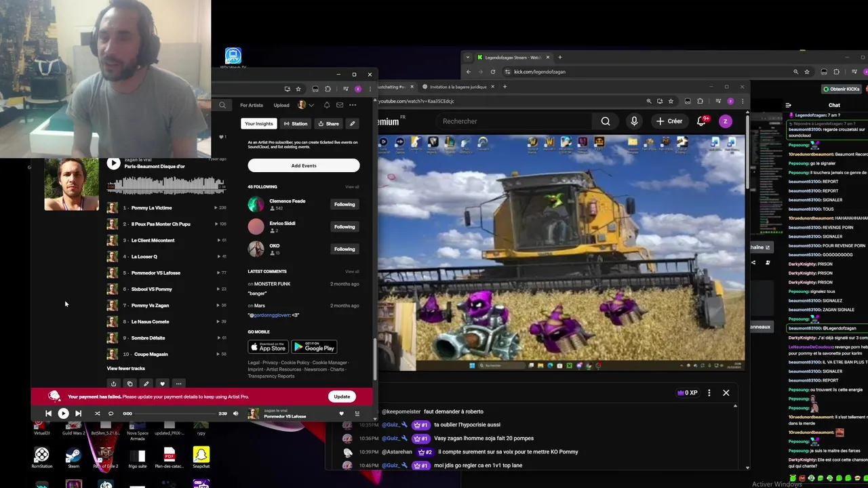Open the App Store download badge

point(268,347)
